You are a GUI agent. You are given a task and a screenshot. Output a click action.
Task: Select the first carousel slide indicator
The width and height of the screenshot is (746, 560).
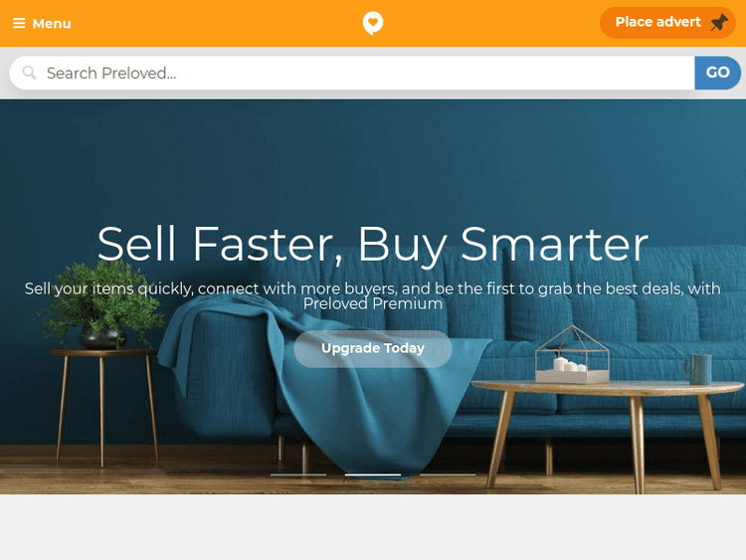pos(298,474)
